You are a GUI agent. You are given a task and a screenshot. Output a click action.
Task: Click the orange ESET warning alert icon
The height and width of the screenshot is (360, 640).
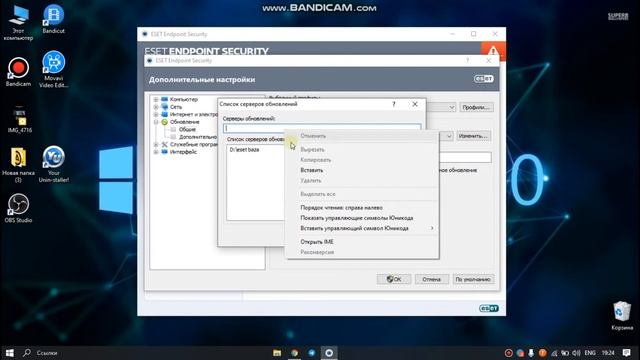493,51
